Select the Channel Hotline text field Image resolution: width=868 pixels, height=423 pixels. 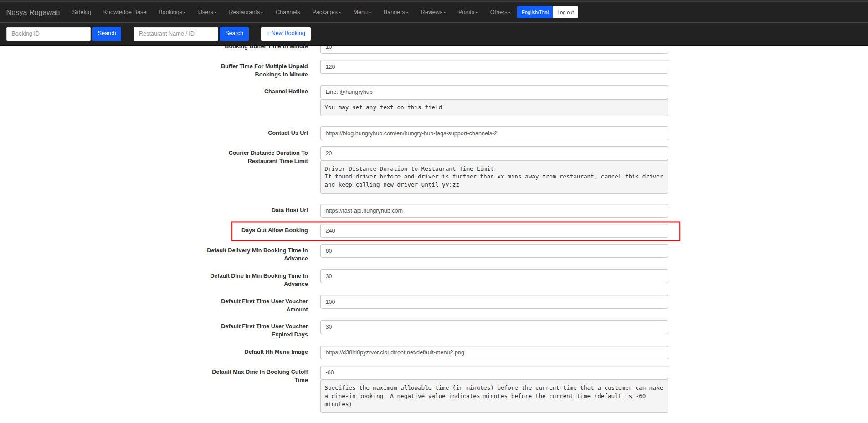(493, 92)
